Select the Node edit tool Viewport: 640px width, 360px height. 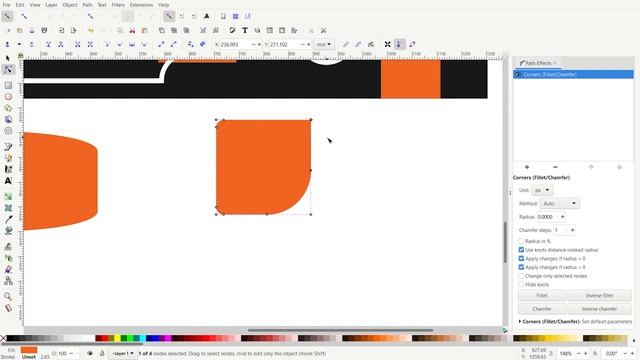click(x=8, y=70)
